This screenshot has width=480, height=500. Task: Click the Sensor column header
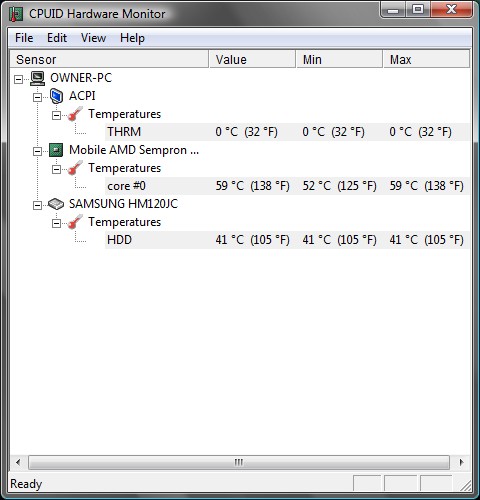click(x=109, y=59)
